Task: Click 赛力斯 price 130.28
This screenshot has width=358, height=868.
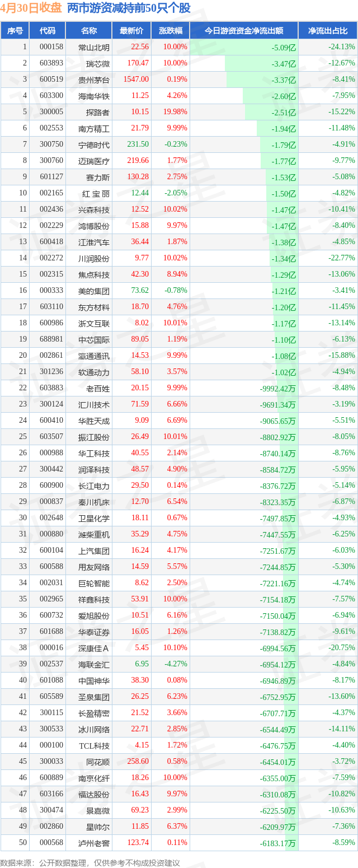Action: coord(138,177)
